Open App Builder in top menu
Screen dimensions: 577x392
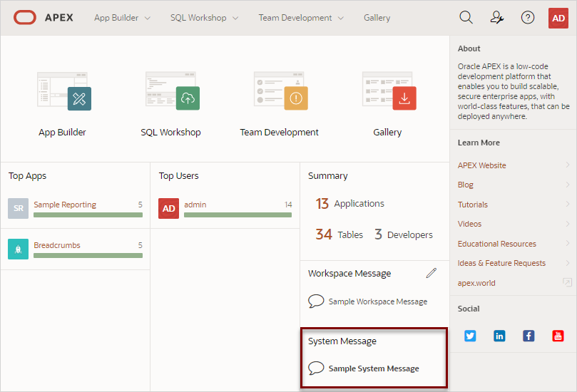[116, 18]
